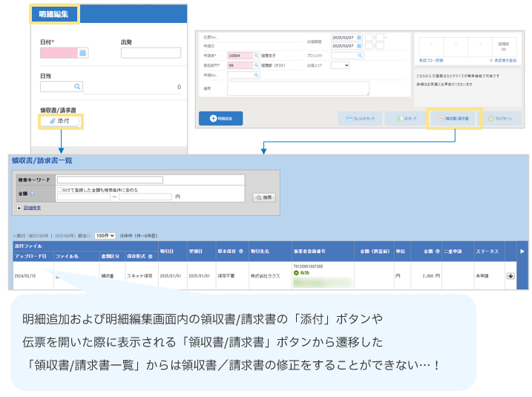The height and width of the screenshot is (397, 532).
Task: Click the アップロード日 column header
Action: (30, 256)
